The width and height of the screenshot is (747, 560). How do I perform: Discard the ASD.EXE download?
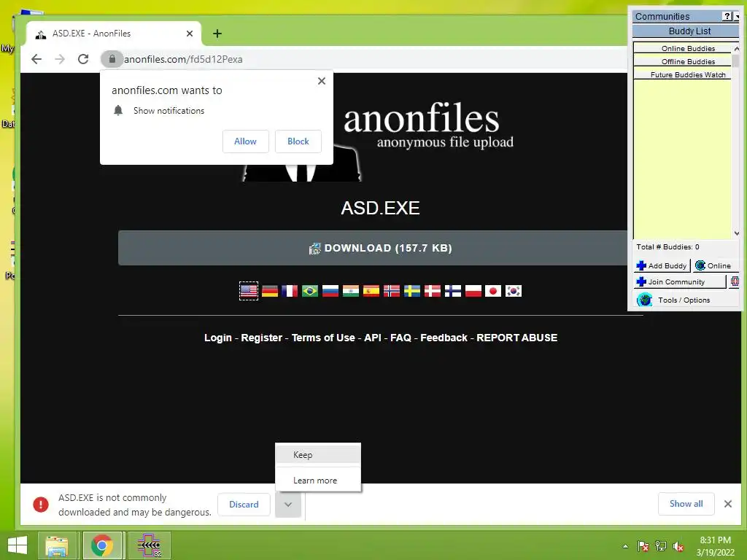click(244, 505)
